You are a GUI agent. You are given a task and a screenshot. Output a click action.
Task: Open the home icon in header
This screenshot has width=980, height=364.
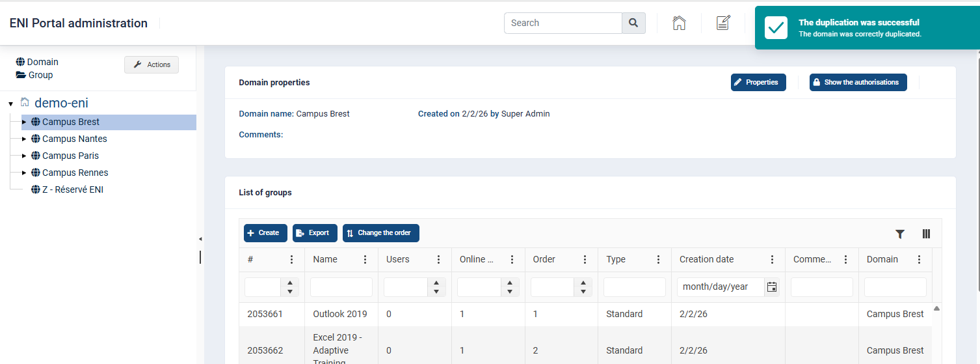click(679, 23)
